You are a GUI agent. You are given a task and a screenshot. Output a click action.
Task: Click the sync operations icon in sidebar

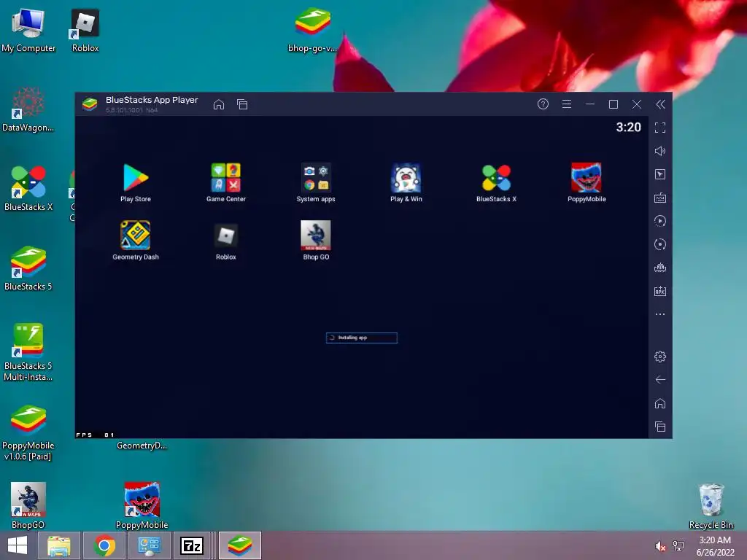pyautogui.click(x=659, y=221)
